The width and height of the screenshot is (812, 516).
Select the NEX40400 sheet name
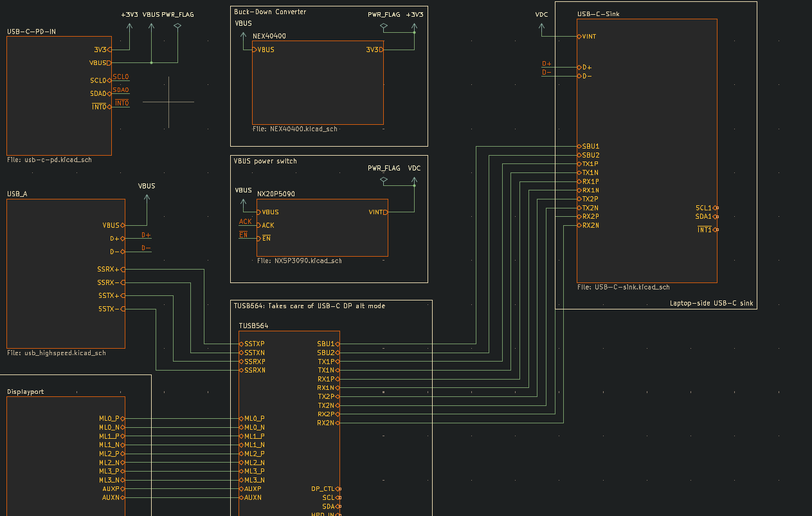pyautogui.click(x=269, y=37)
